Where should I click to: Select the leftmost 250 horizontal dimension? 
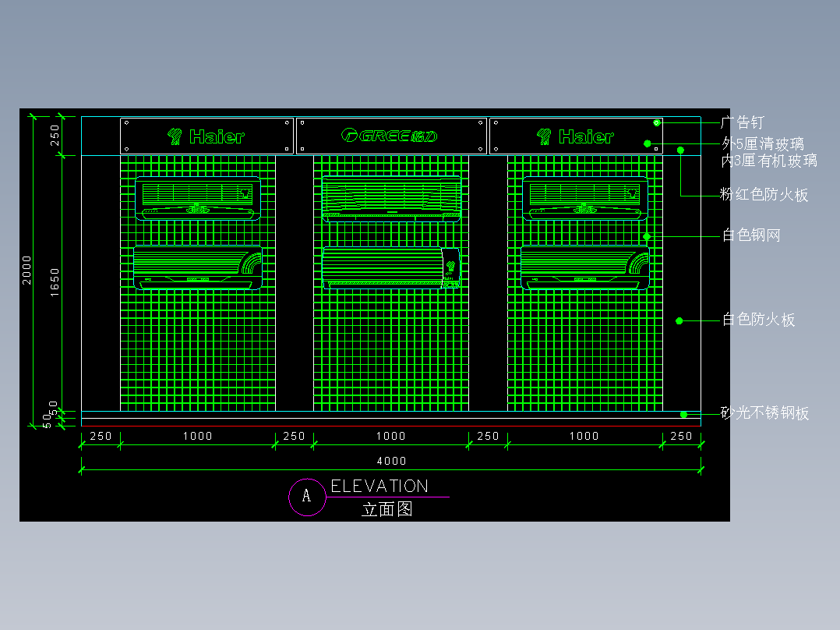point(101,436)
